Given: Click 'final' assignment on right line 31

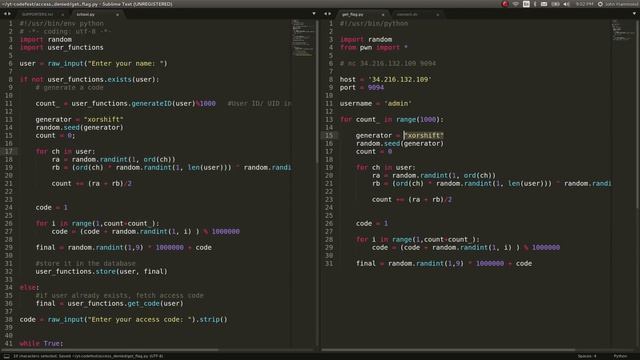Looking at the screenshot, I should point(444,264).
